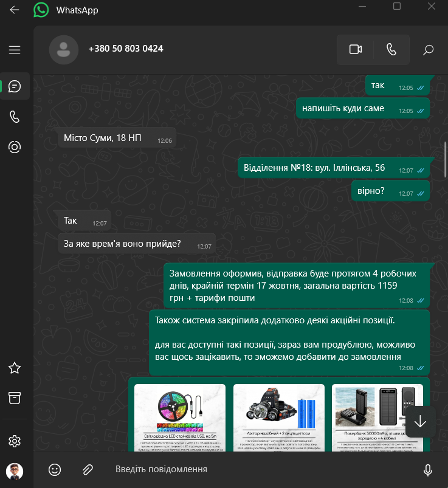Select the message 'вірно?'

coord(391,191)
